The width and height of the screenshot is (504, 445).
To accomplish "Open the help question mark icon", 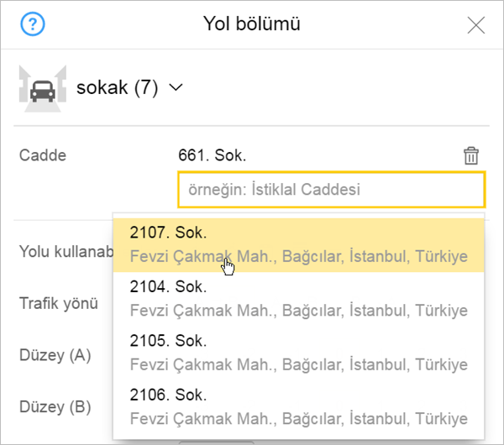I will [x=33, y=24].
